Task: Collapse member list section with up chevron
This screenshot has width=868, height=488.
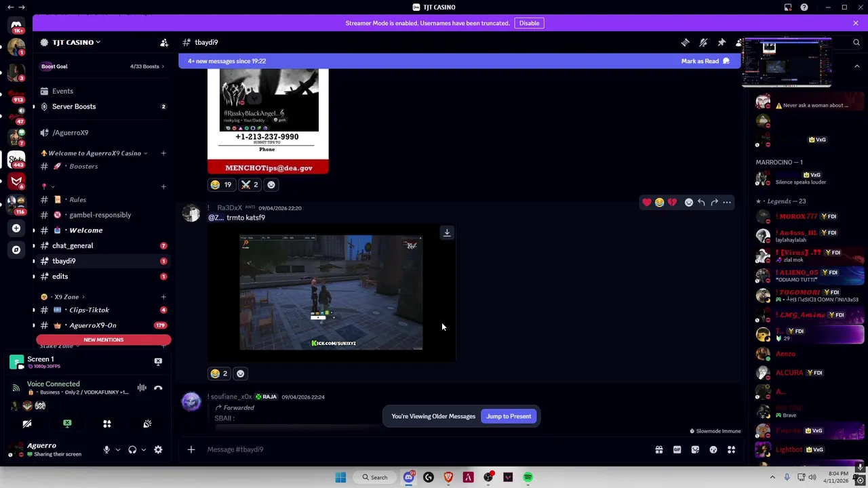Action: (856, 66)
